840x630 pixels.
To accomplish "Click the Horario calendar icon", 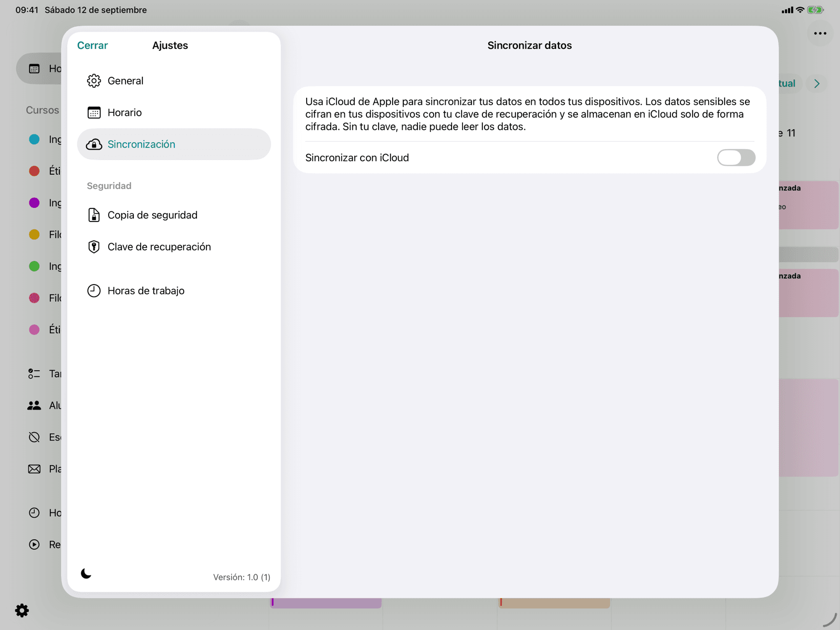I will tap(94, 112).
